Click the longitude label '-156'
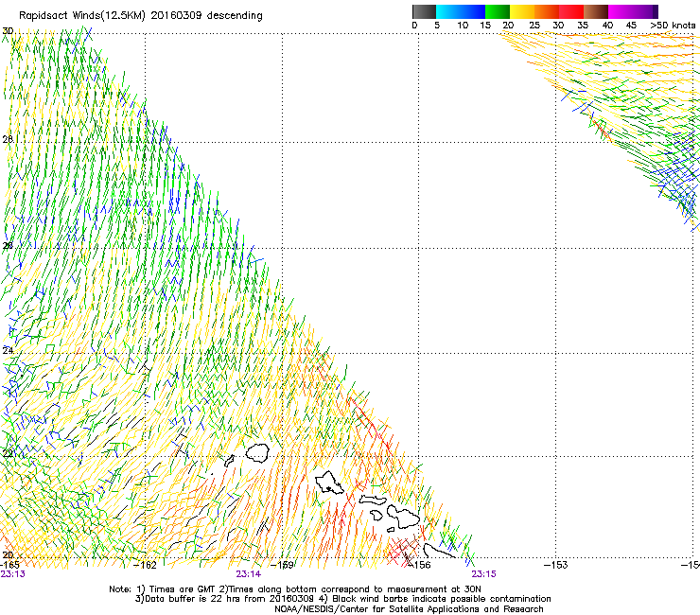700x615 pixels. pos(420,565)
